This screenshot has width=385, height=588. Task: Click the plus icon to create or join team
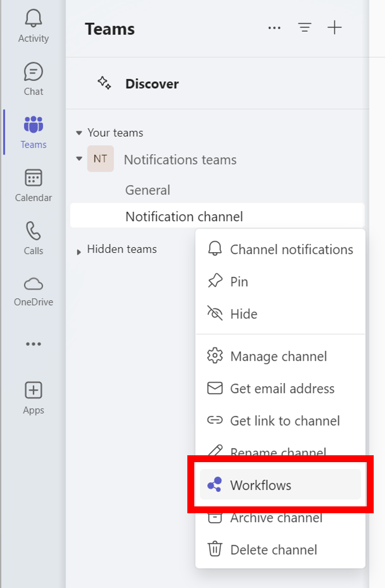(x=334, y=28)
